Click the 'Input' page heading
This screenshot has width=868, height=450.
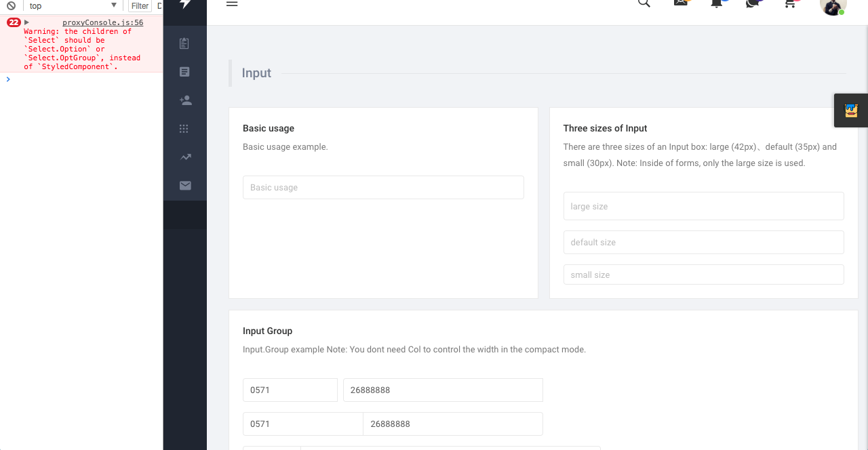tap(256, 73)
